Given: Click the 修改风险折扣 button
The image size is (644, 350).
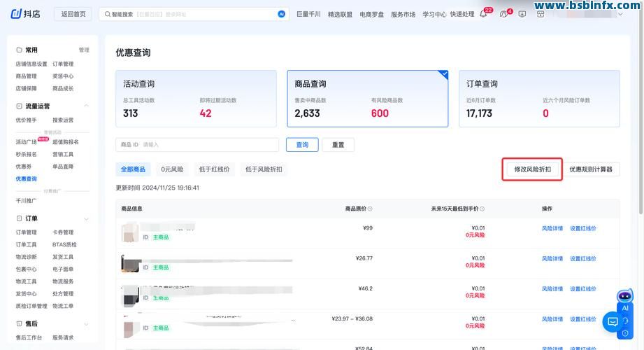Looking at the screenshot, I should pos(532,169).
